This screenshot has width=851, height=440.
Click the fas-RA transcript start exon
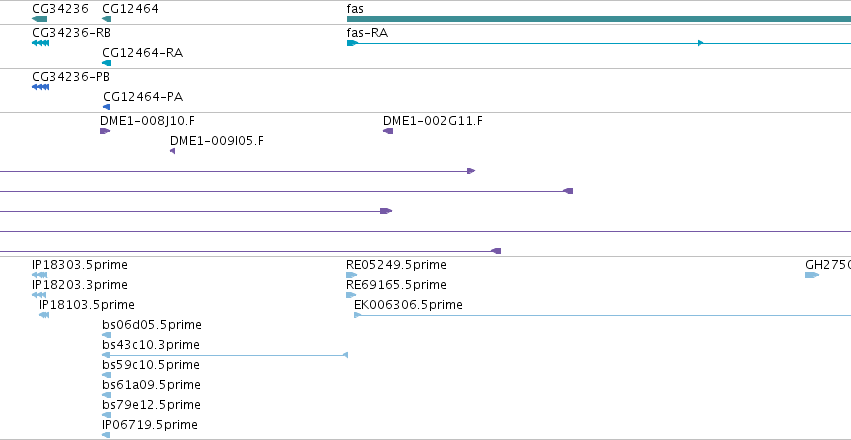352,43
